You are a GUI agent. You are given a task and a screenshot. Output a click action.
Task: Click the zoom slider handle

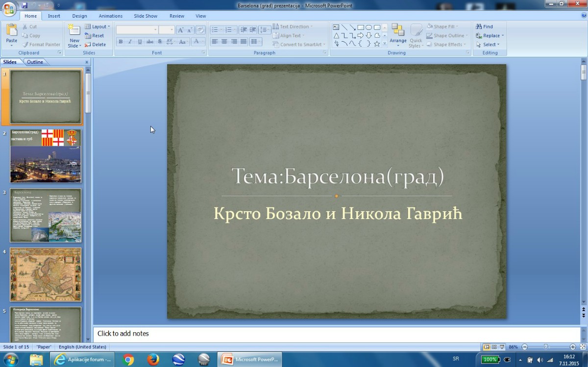click(x=546, y=347)
